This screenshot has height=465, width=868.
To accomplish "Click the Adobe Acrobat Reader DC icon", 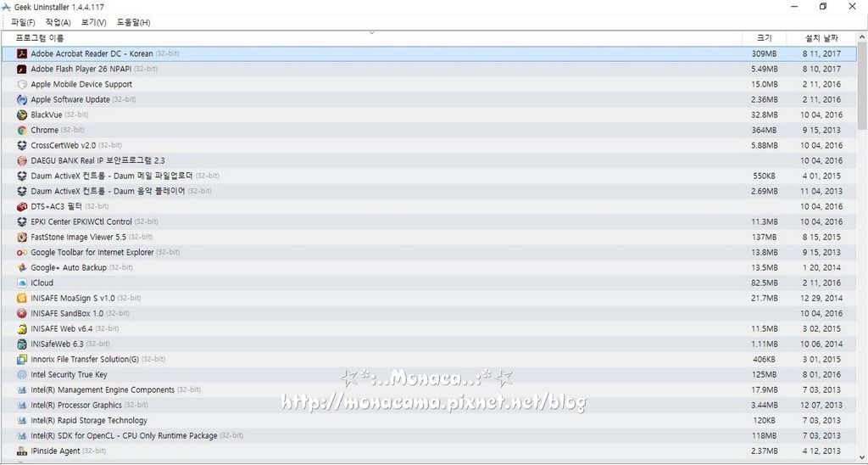I will (21, 53).
